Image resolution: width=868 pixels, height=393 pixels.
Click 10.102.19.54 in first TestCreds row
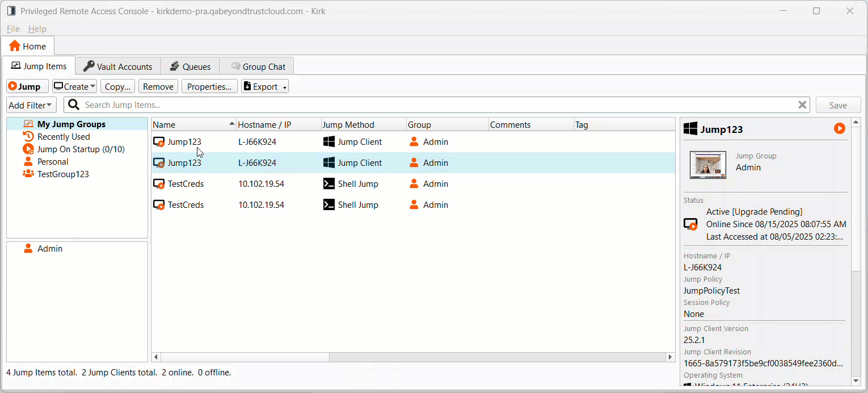point(261,184)
